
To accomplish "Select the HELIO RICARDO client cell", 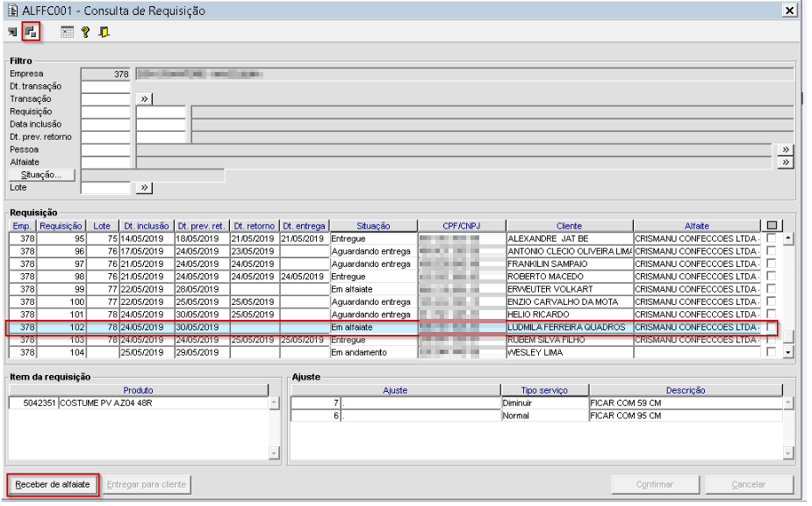I will pyautogui.click(x=570, y=314).
